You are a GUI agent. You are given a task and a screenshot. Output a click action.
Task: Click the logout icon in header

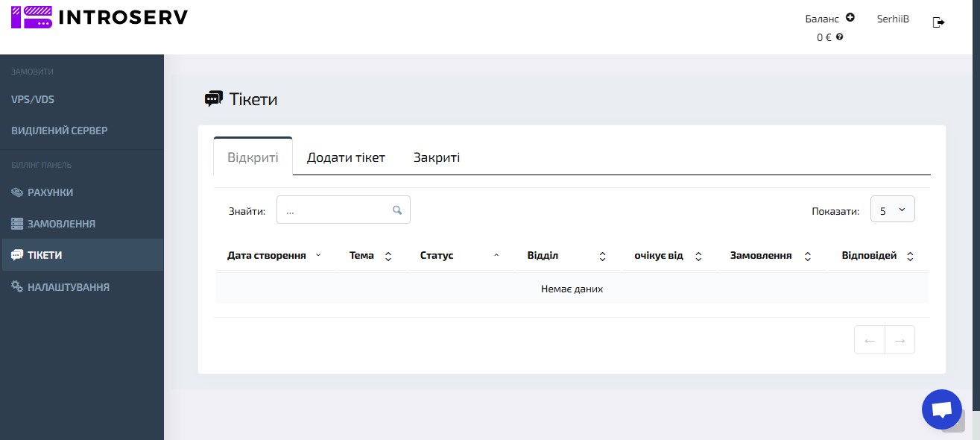[x=938, y=22]
